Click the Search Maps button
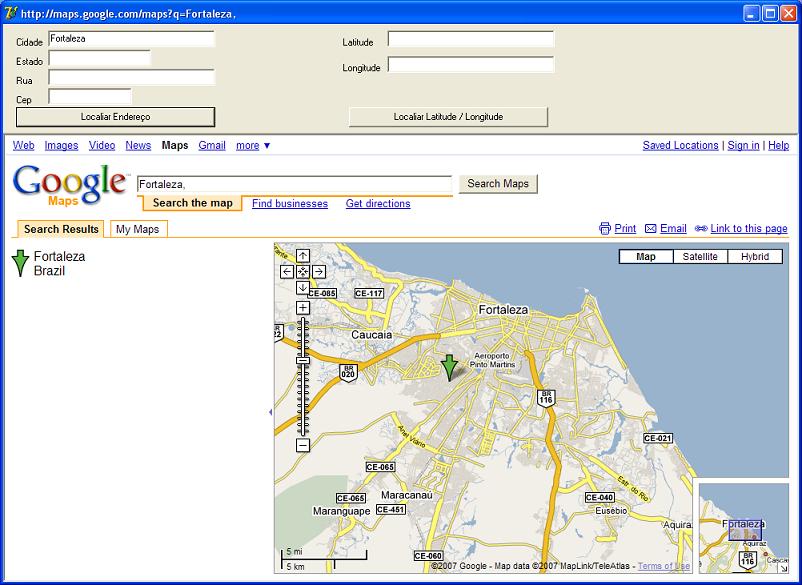This screenshot has height=585, width=802. pos(497,184)
